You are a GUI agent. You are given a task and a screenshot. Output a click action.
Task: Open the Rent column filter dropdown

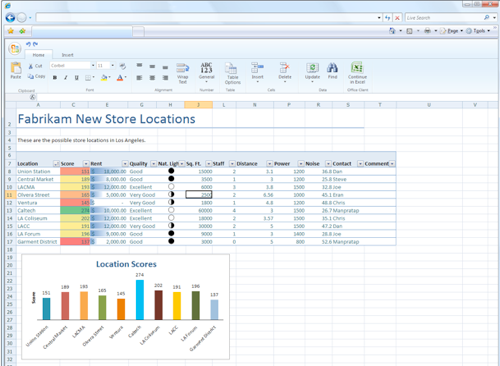pos(125,164)
